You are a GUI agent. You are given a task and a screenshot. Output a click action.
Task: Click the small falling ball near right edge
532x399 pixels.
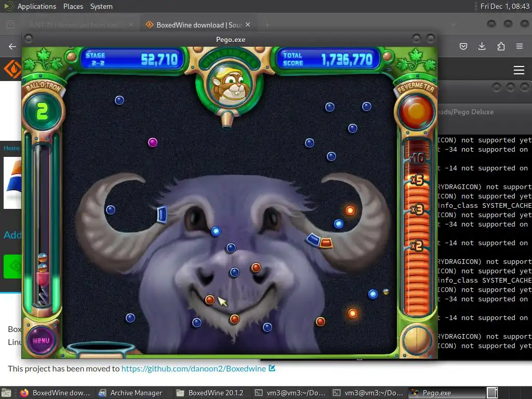(386, 291)
